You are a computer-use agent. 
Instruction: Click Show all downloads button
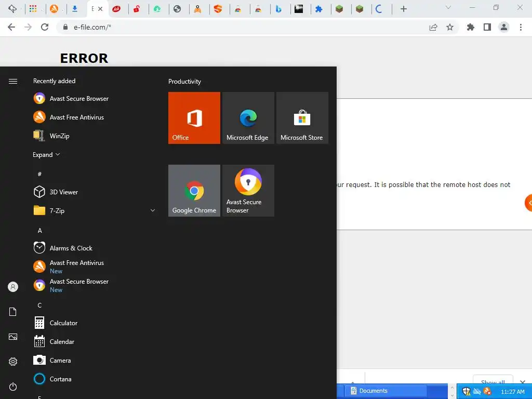click(x=493, y=380)
